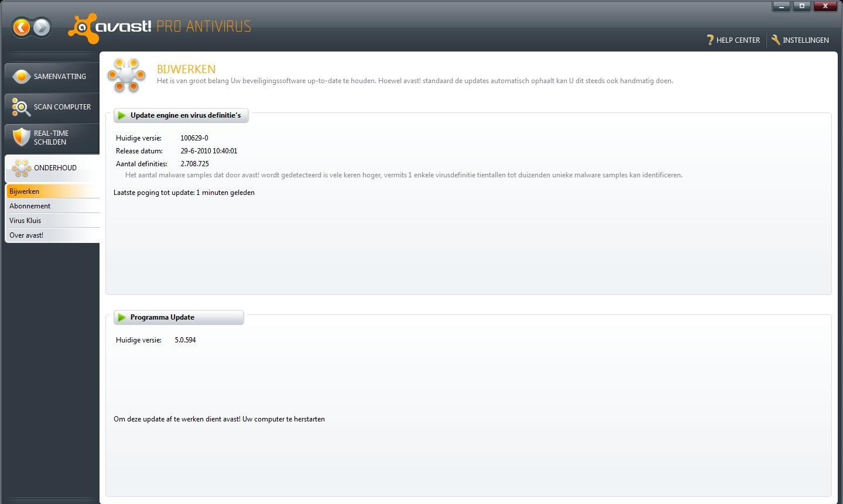Screen dimensions: 843x504
Task: Open Real-time Schilden section
Action: click(52, 138)
